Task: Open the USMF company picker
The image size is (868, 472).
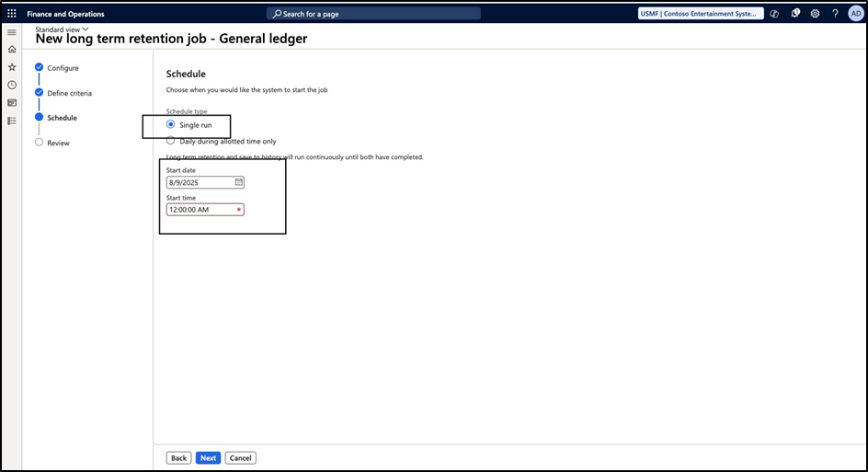Action: pos(701,14)
